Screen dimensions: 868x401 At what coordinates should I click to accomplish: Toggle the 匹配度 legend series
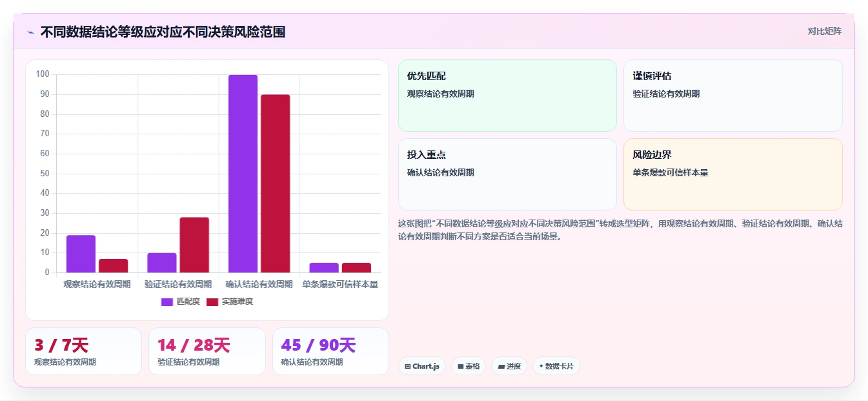[x=181, y=302]
